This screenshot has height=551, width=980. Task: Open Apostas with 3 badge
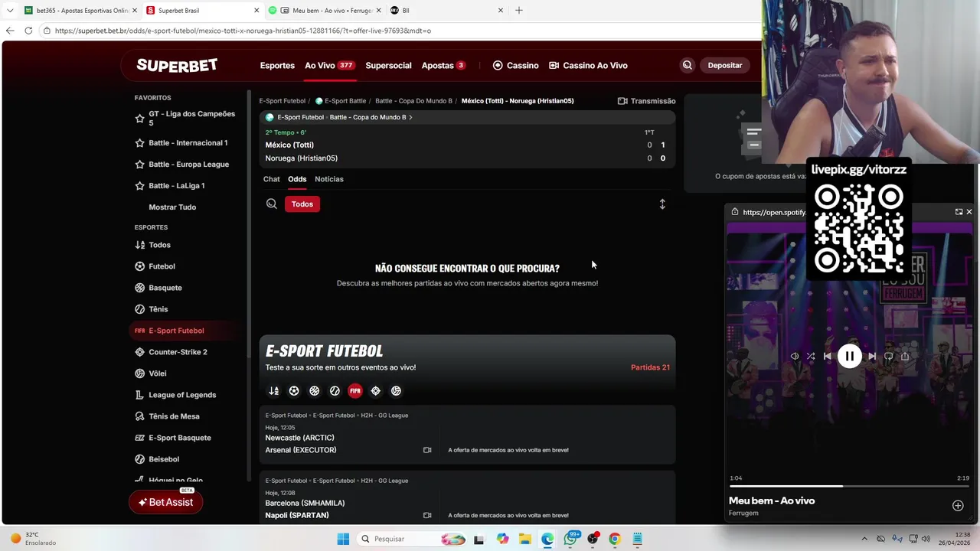[x=444, y=66]
